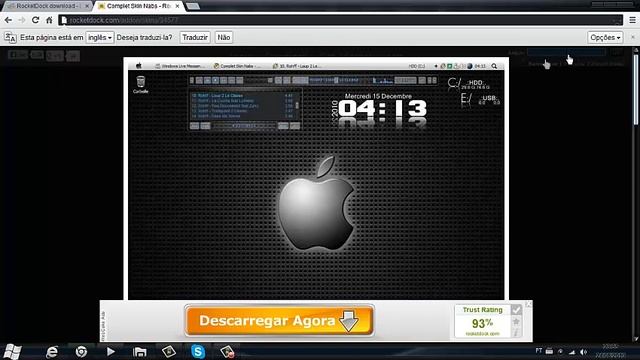Open the media player taskbar icon
Image resolution: width=640 pixels, height=360 pixels.
point(110,351)
